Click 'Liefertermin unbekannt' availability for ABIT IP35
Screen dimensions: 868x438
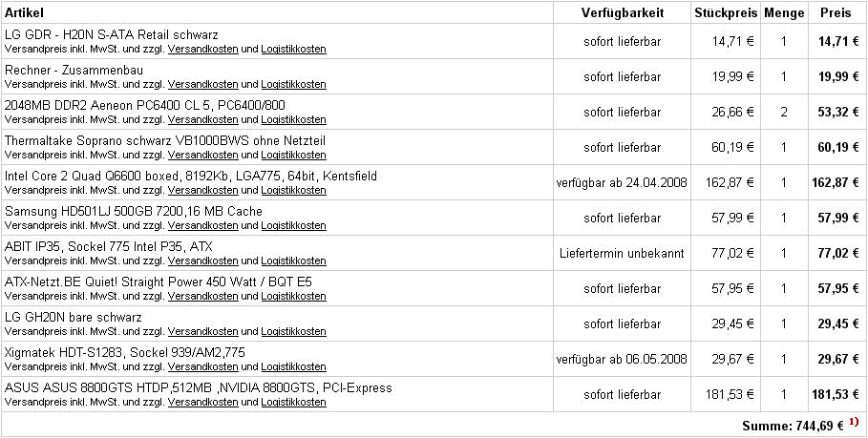pyautogui.click(x=623, y=253)
